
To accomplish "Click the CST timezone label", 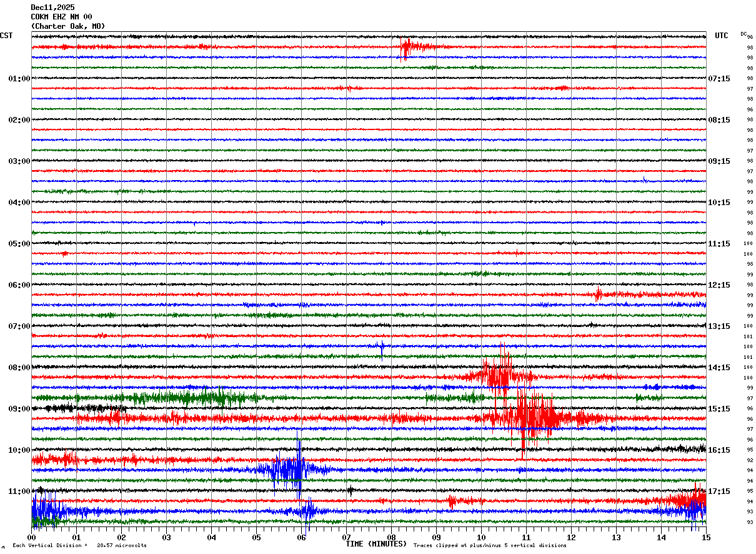I will [x=6, y=36].
